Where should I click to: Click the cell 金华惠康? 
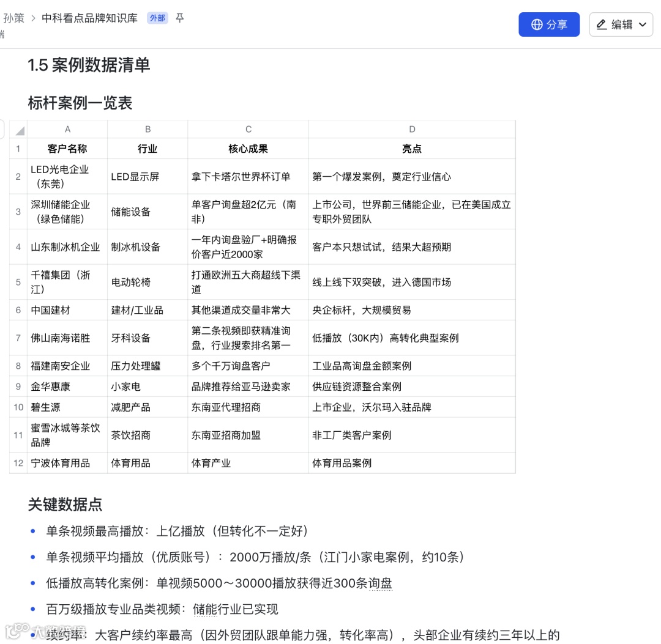[67, 387]
